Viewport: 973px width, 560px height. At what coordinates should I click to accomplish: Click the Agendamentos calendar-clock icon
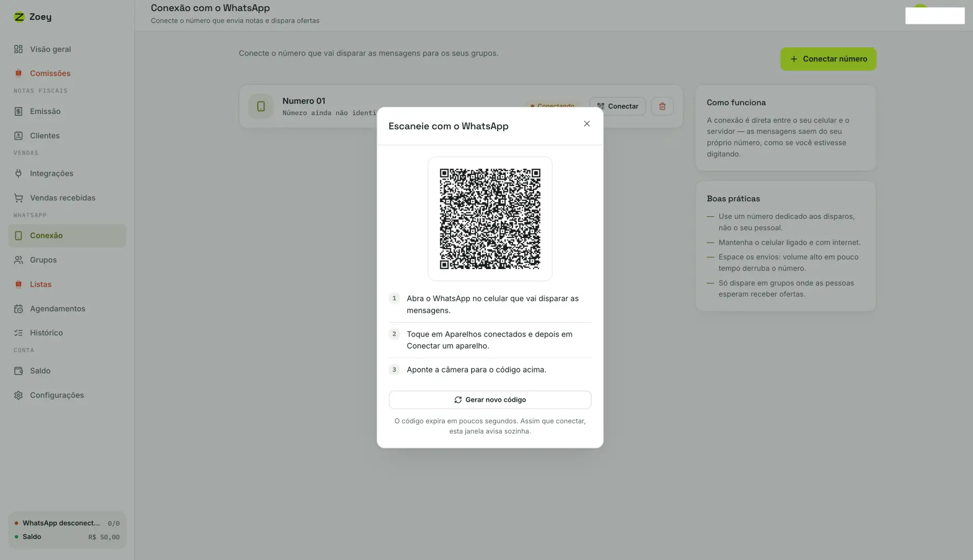18,309
